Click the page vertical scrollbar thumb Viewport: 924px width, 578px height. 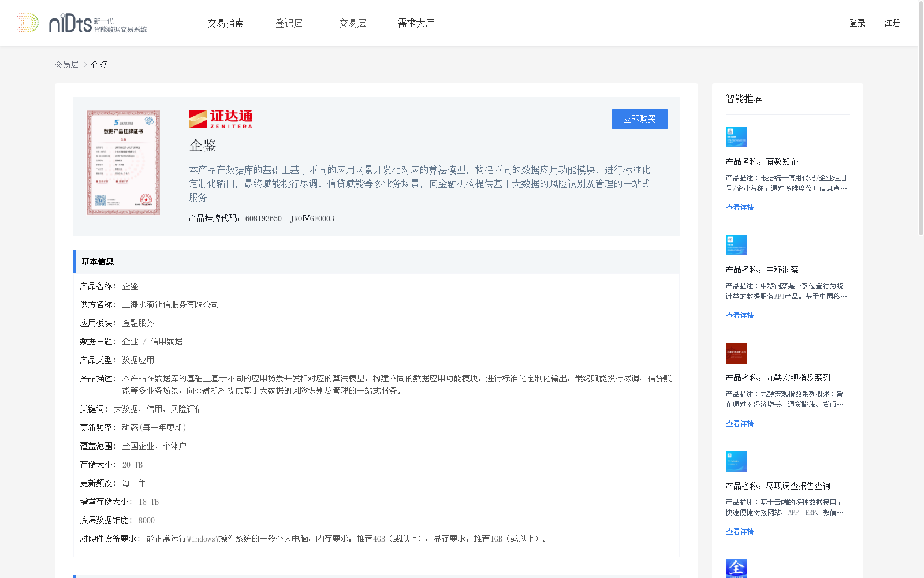coord(921,118)
